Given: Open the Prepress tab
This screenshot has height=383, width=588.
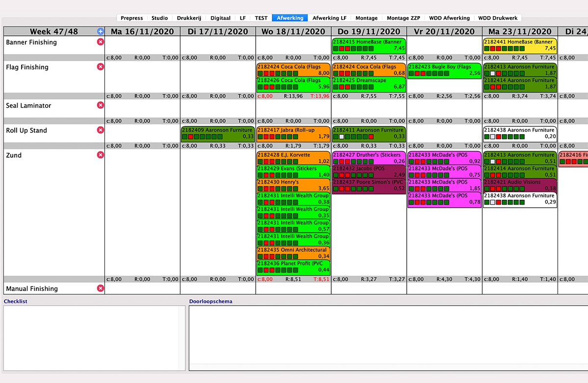Looking at the screenshot, I should [132, 18].
